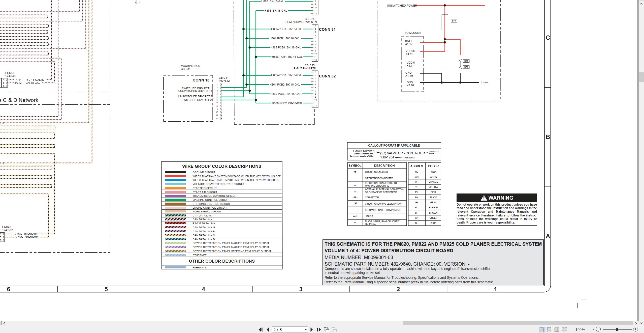Jump to the last page
This screenshot has width=644, height=333.
[319, 329]
